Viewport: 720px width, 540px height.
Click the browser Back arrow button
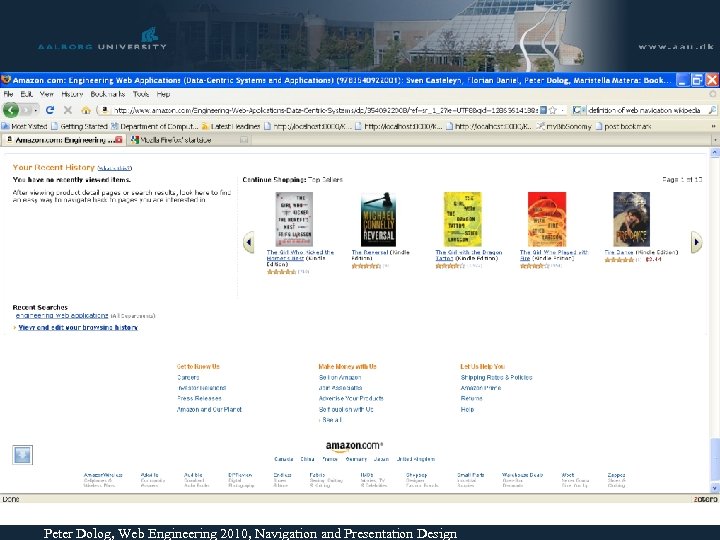[x=11, y=110]
